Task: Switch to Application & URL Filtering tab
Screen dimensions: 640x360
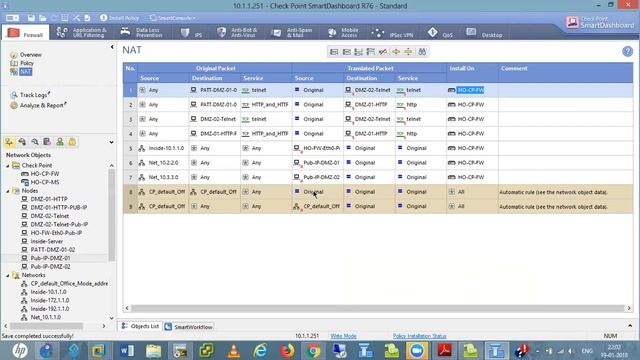Action: coord(81,33)
